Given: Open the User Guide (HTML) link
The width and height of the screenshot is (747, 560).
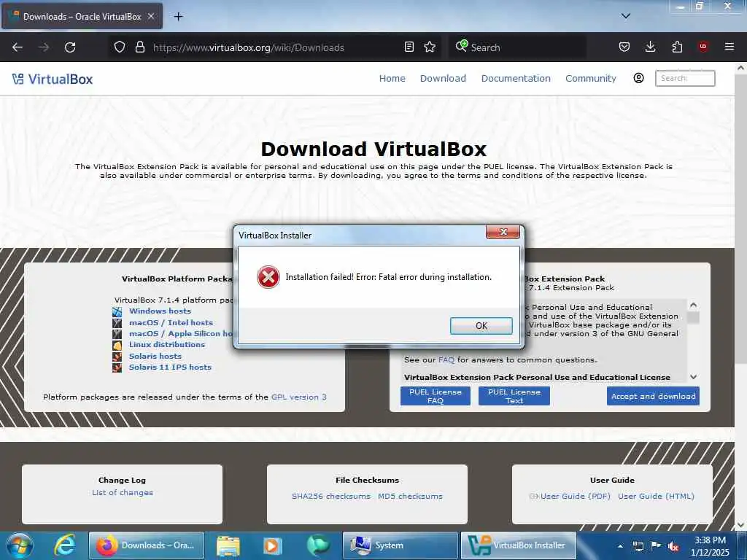Looking at the screenshot, I should tap(656, 496).
